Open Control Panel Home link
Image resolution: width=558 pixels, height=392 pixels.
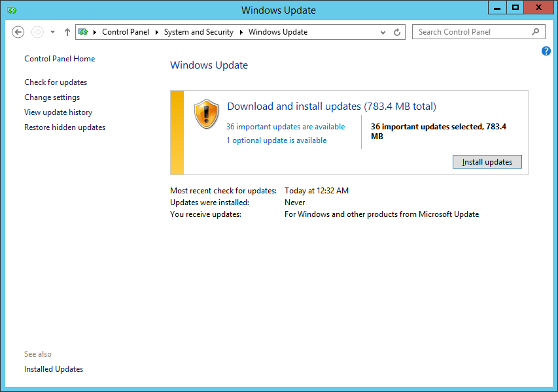coord(60,59)
